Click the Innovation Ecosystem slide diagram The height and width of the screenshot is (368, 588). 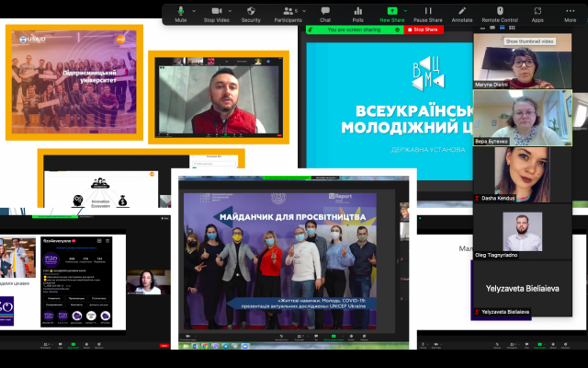[100, 191]
